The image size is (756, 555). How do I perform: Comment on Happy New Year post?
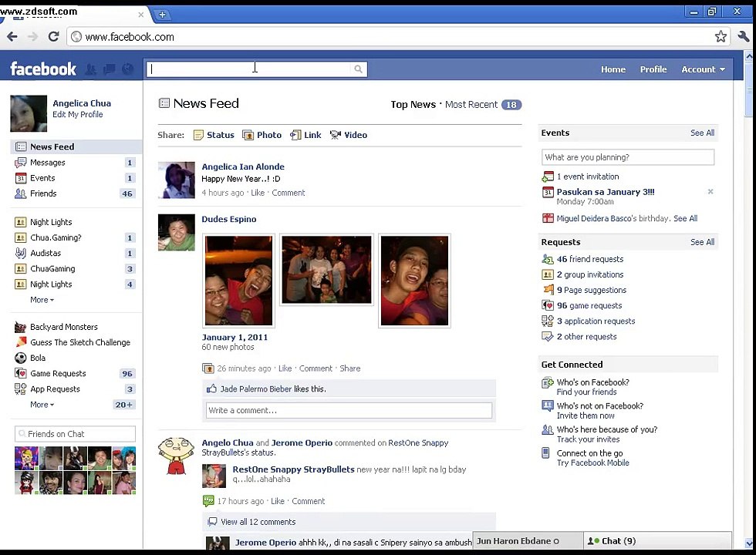coord(289,193)
